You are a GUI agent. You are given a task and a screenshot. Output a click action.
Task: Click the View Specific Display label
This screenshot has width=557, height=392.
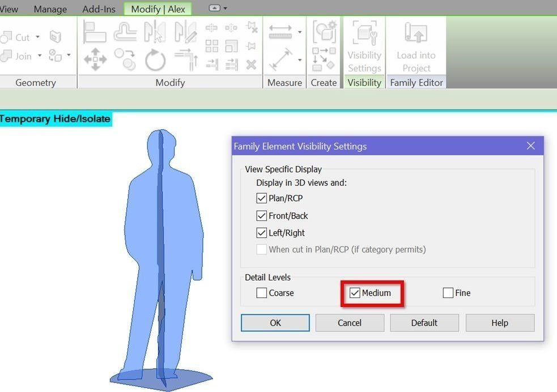coord(283,169)
